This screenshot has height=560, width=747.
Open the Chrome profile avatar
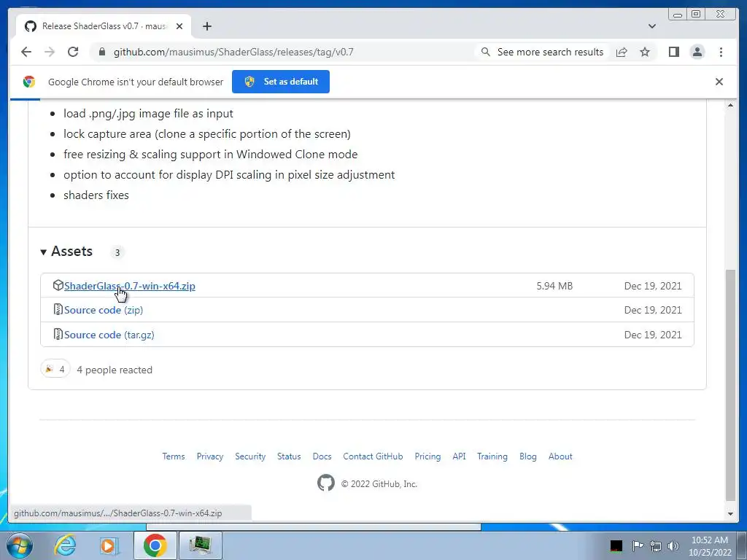pos(697,52)
